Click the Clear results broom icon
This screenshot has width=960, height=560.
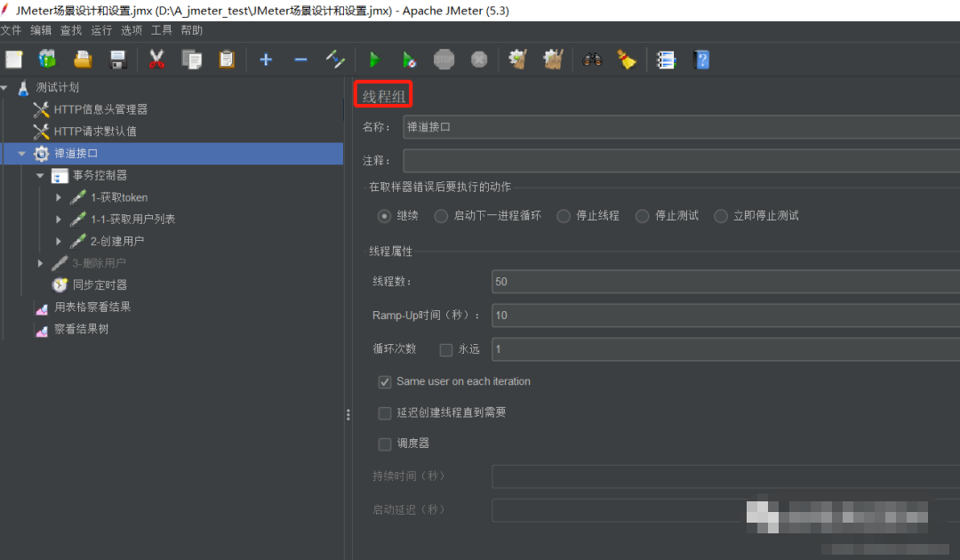pyautogui.click(x=519, y=60)
